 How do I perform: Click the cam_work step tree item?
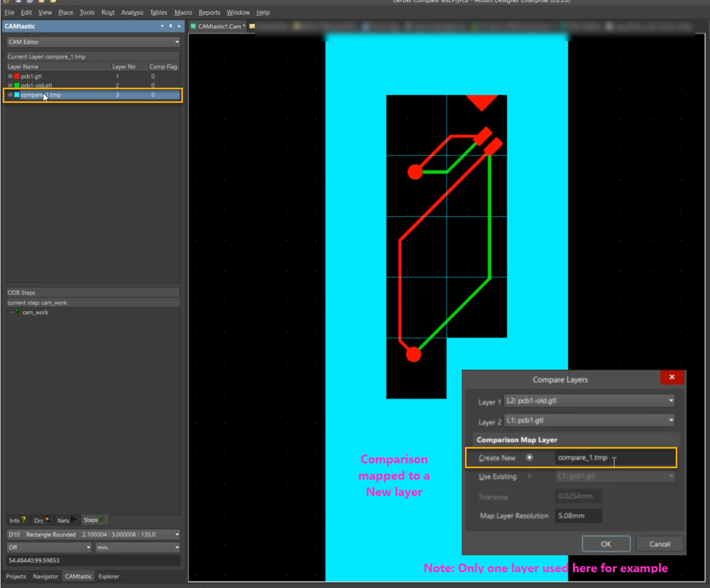click(x=35, y=313)
